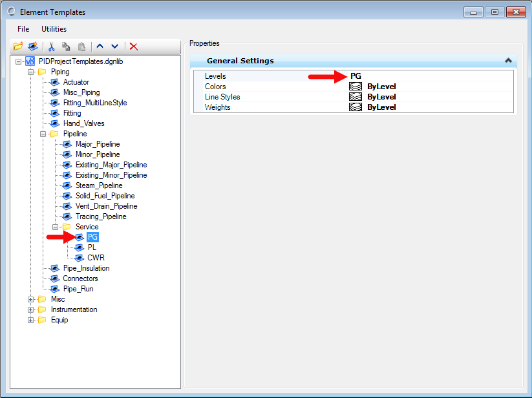
Task: Click the Levels value PG
Action: click(x=356, y=76)
